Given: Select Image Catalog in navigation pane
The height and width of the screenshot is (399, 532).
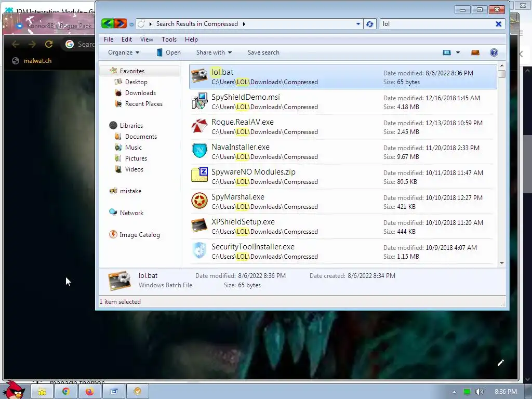Looking at the screenshot, I should tap(139, 234).
